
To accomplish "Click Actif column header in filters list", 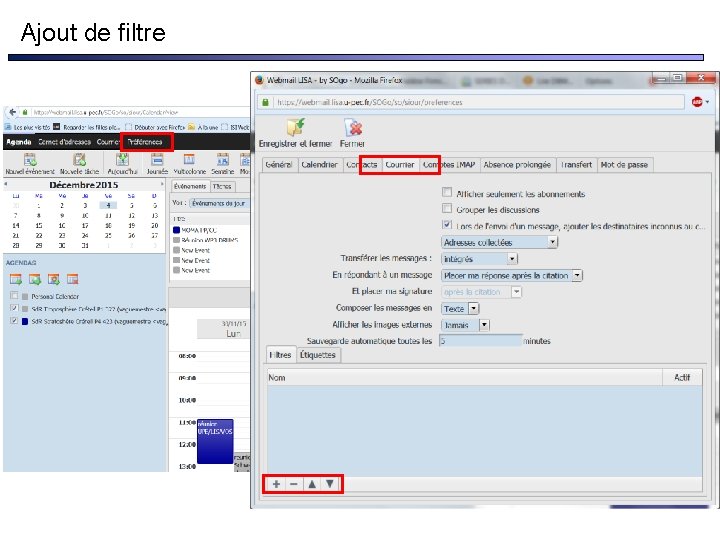I will 682,377.
